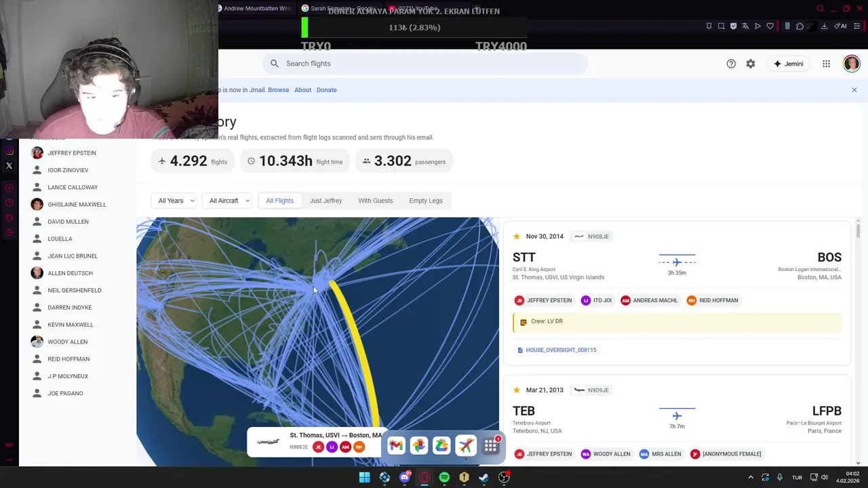Screen dimensions: 868x488
Task: Click the Andreas Machl passenger chip
Action: click(x=650, y=300)
